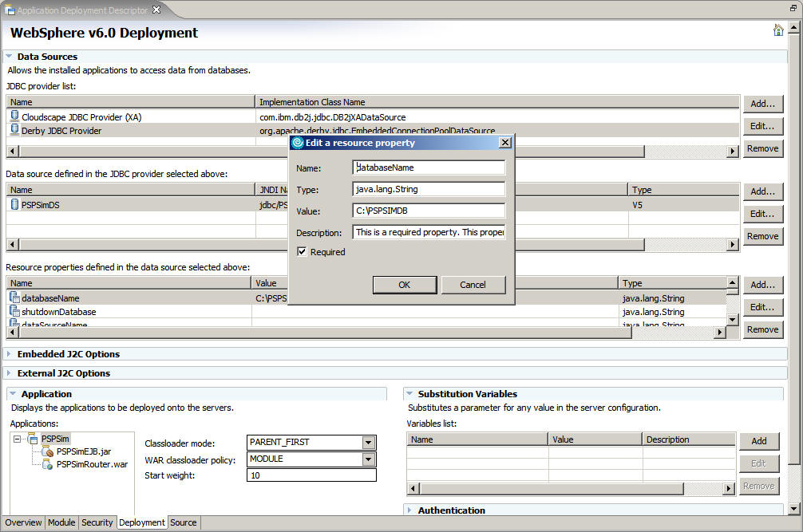Image resolution: width=803 pixels, height=532 pixels.
Task: Click Add... beside the JDBC provider list
Action: coord(763,104)
